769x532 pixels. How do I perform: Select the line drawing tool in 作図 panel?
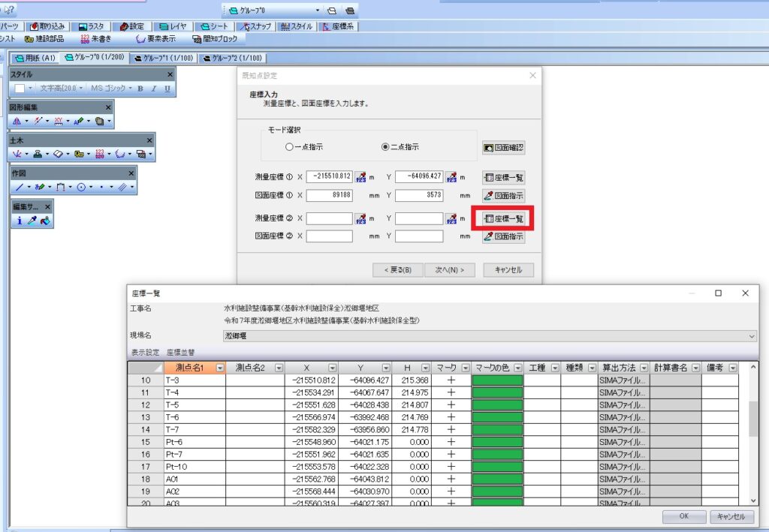coord(20,186)
